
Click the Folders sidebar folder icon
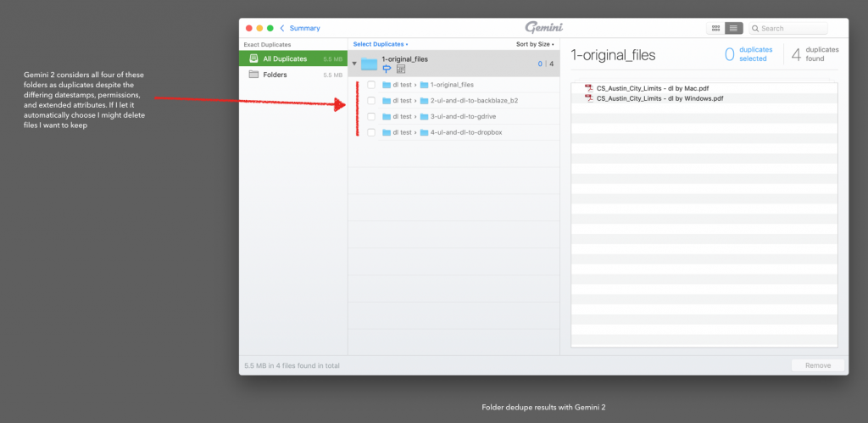pyautogui.click(x=253, y=75)
